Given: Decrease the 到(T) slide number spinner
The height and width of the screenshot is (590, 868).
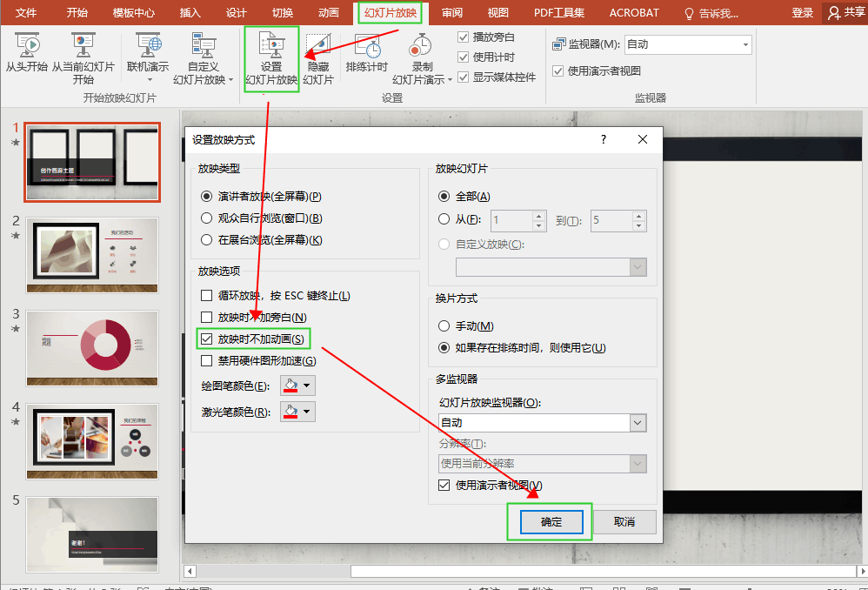Looking at the screenshot, I should click(x=638, y=225).
